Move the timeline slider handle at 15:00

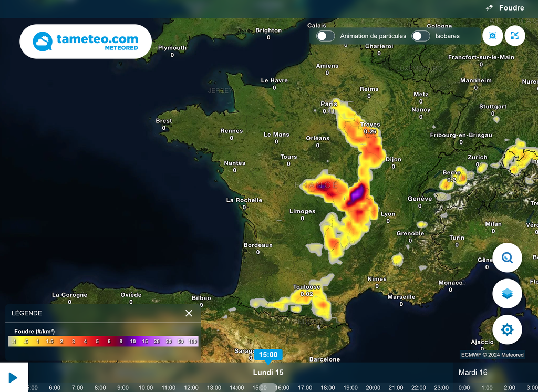[267, 388]
